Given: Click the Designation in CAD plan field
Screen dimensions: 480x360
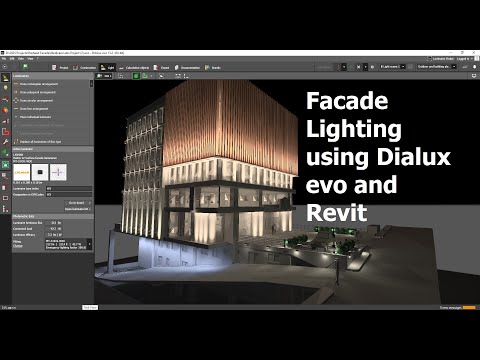Looking at the screenshot, I should (x=69, y=194).
